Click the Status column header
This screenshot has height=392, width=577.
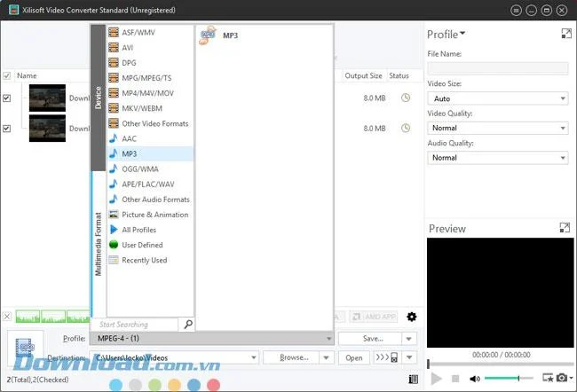pyautogui.click(x=399, y=75)
